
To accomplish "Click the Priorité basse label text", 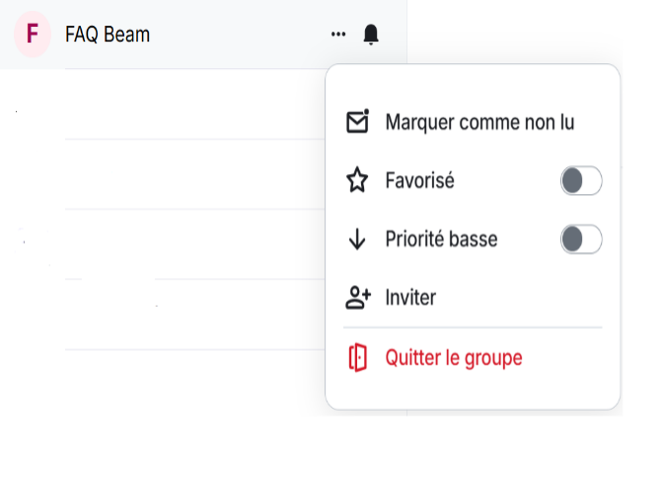I will (x=441, y=239).
